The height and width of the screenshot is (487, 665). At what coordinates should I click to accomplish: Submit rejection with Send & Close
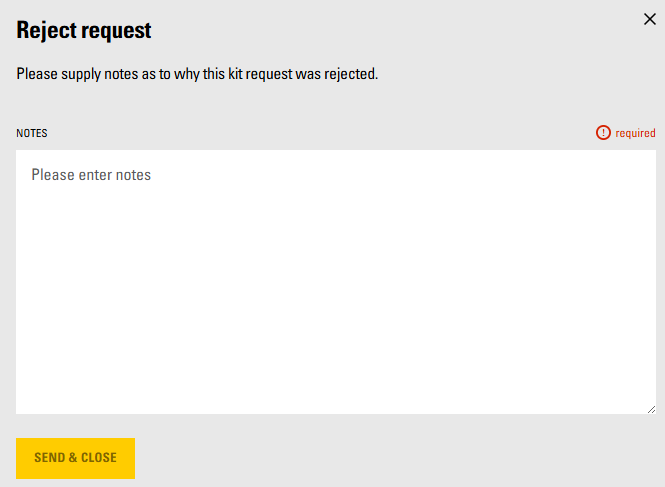coord(75,458)
